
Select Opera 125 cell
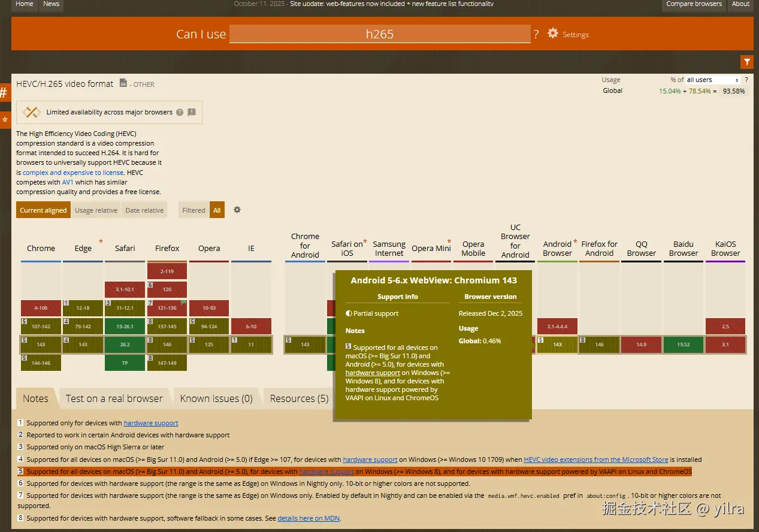[209, 344]
